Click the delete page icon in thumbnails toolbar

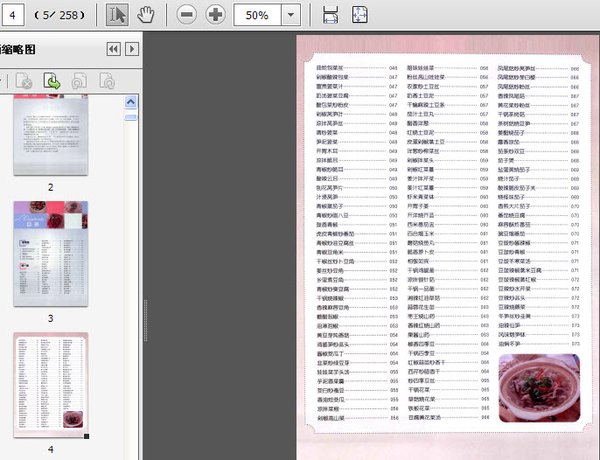click(x=23, y=81)
